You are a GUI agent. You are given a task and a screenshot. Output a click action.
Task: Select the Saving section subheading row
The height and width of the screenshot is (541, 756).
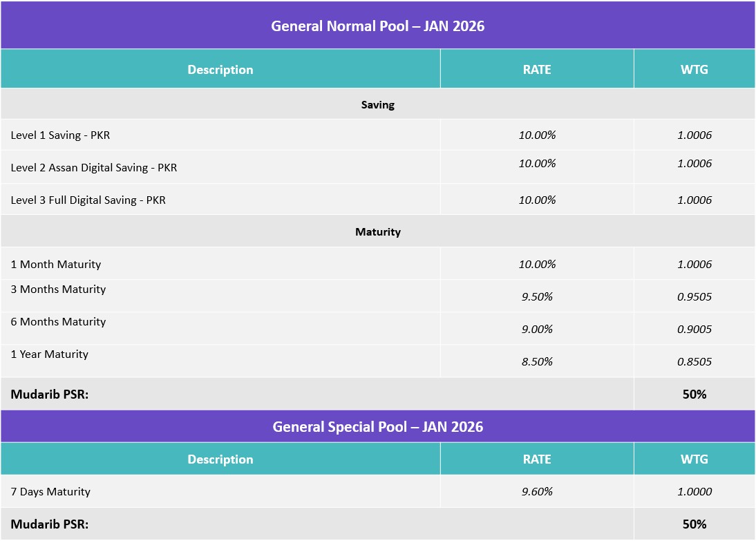click(x=377, y=105)
